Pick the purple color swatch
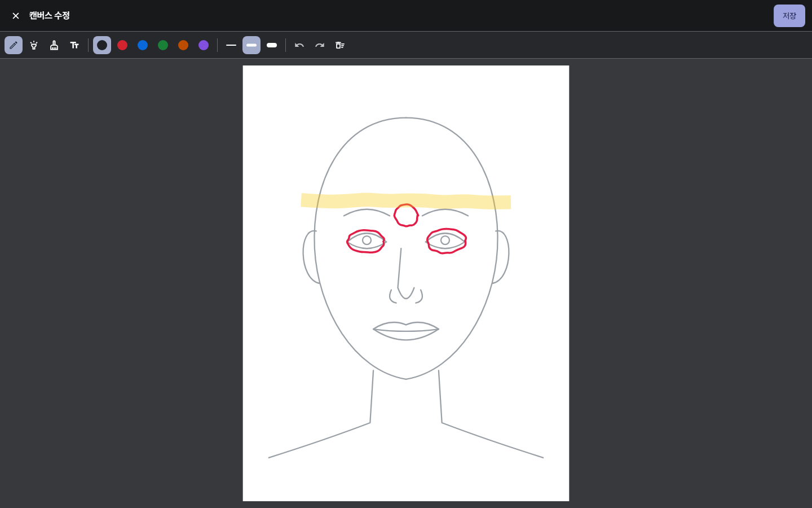 tap(204, 45)
